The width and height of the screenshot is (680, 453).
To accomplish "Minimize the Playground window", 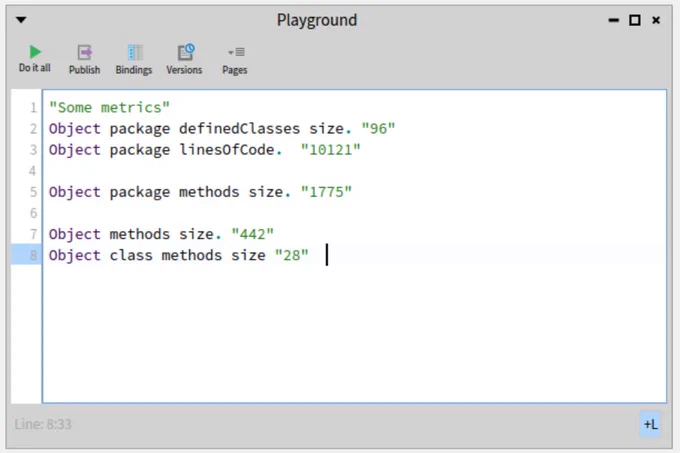I will pyautogui.click(x=613, y=20).
